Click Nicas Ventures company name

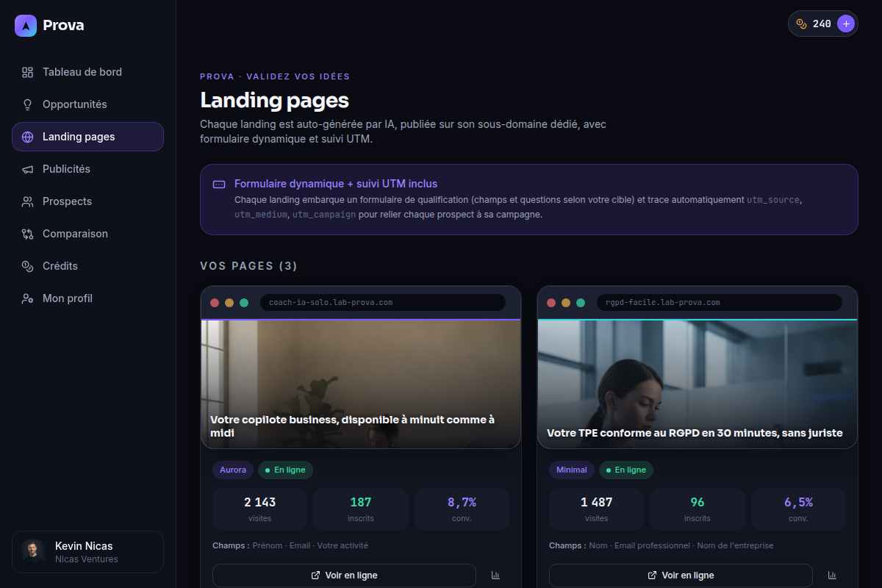[x=87, y=559]
